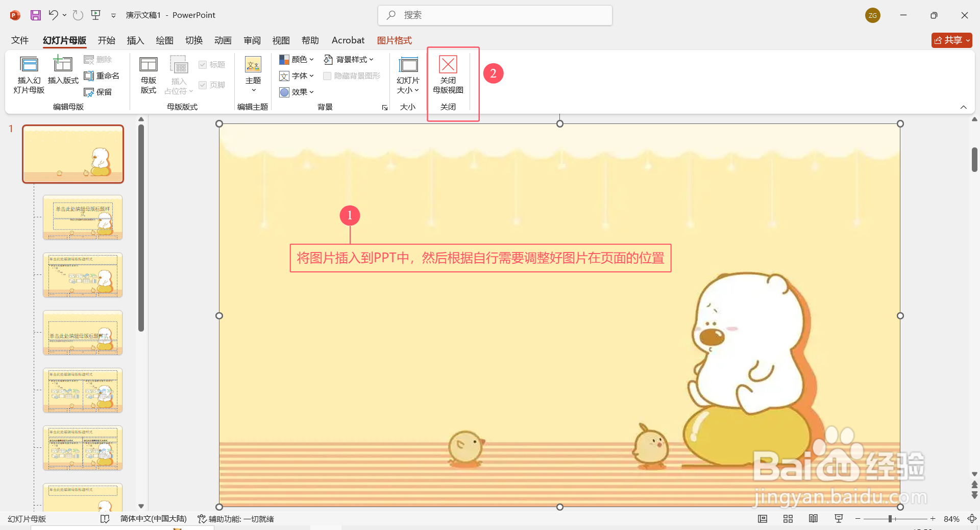Toggle the 页脚 checkbox
The height and width of the screenshot is (530, 980).
pyautogui.click(x=203, y=85)
